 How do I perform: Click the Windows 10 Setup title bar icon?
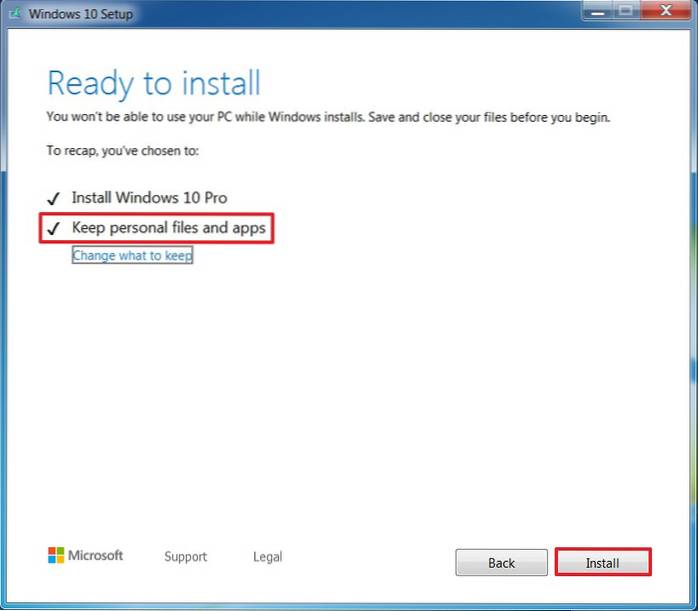(x=14, y=13)
